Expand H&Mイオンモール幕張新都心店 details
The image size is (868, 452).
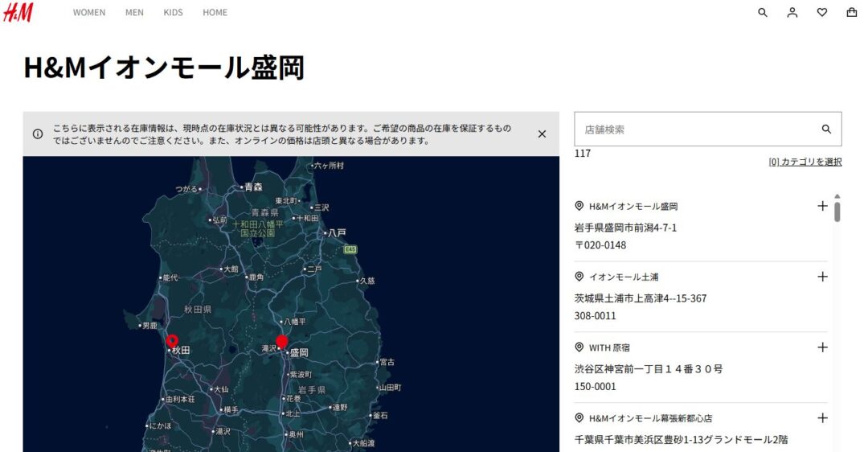point(822,418)
